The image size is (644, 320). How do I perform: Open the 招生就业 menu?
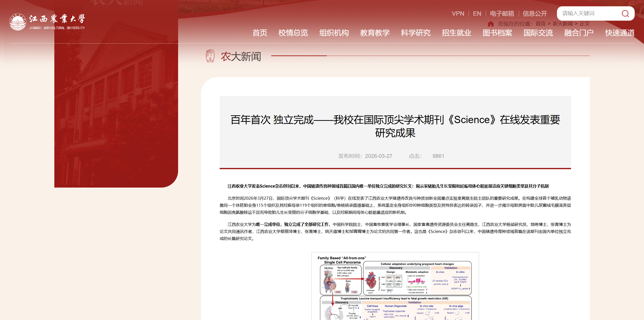point(456,33)
